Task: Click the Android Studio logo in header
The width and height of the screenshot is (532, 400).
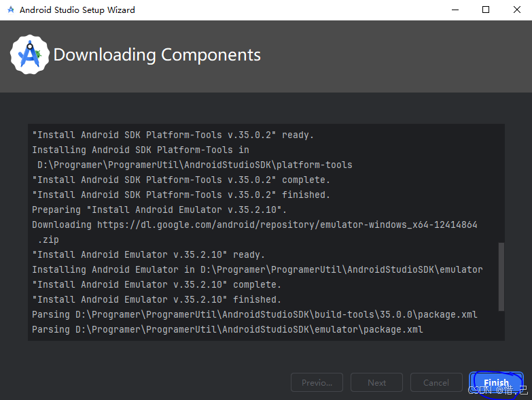Action: coord(30,54)
